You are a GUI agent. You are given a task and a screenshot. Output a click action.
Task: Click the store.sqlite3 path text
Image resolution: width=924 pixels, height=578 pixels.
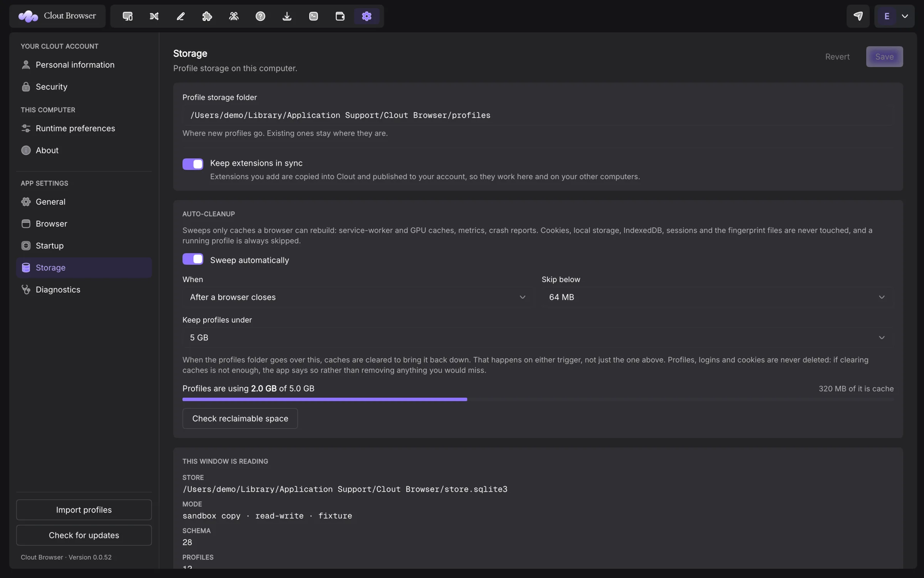point(345,489)
